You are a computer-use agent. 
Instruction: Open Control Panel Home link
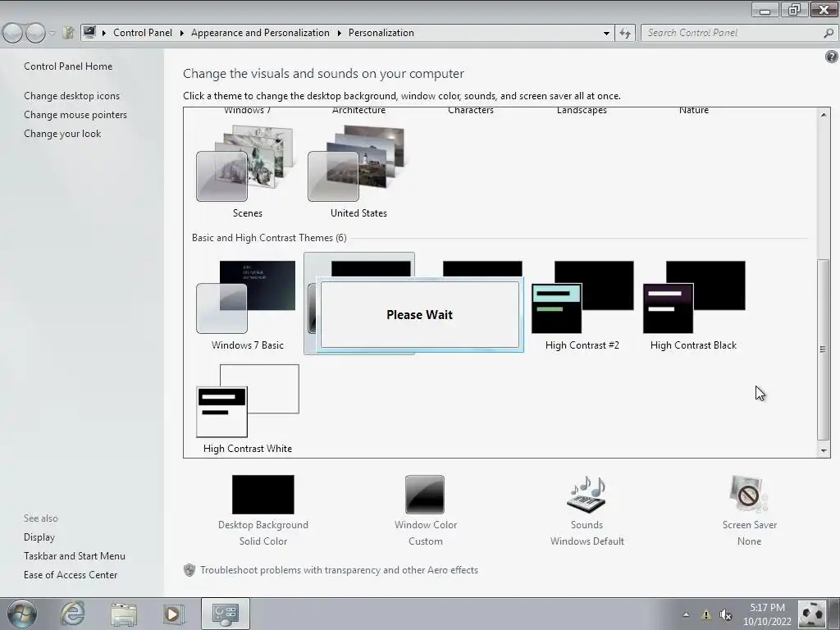(x=68, y=66)
